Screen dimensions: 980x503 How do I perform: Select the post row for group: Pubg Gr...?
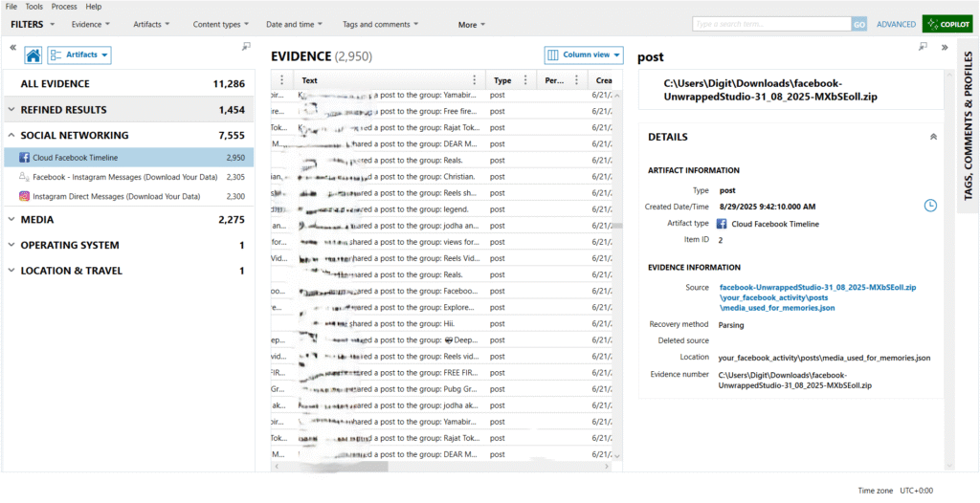[441, 388]
